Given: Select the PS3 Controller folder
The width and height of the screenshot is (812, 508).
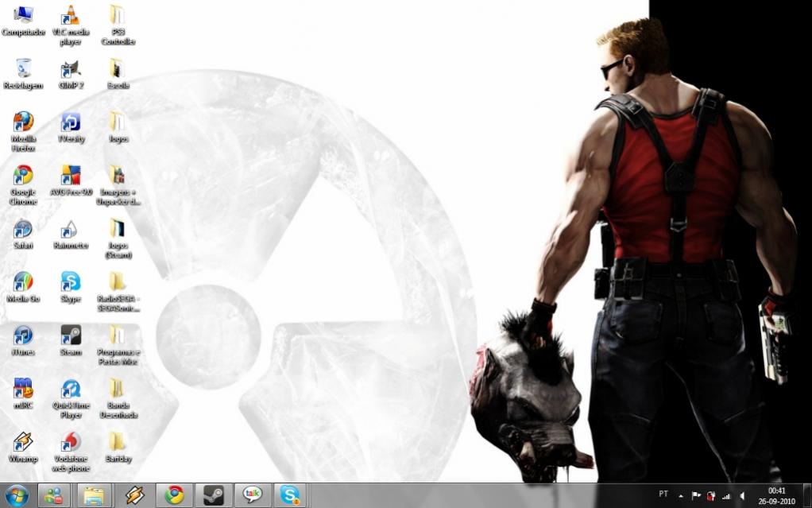Looking at the screenshot, I should click(x=118, y=25).
